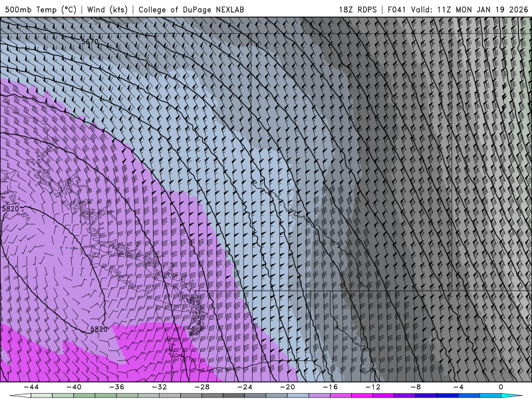Viewport: 532px width, 399px height.
Task: Click the 5820 contour label at left edge
Action: point(10,208)
